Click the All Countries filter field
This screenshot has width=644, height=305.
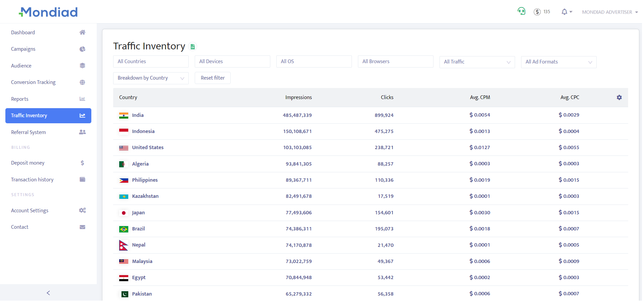coord(151,61)
